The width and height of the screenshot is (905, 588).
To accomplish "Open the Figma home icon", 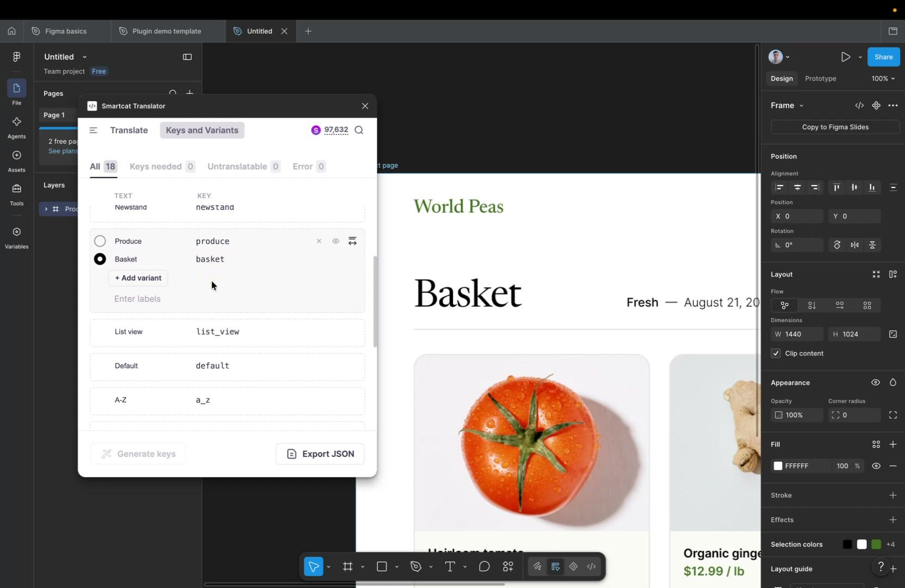I will coord(11,31).
